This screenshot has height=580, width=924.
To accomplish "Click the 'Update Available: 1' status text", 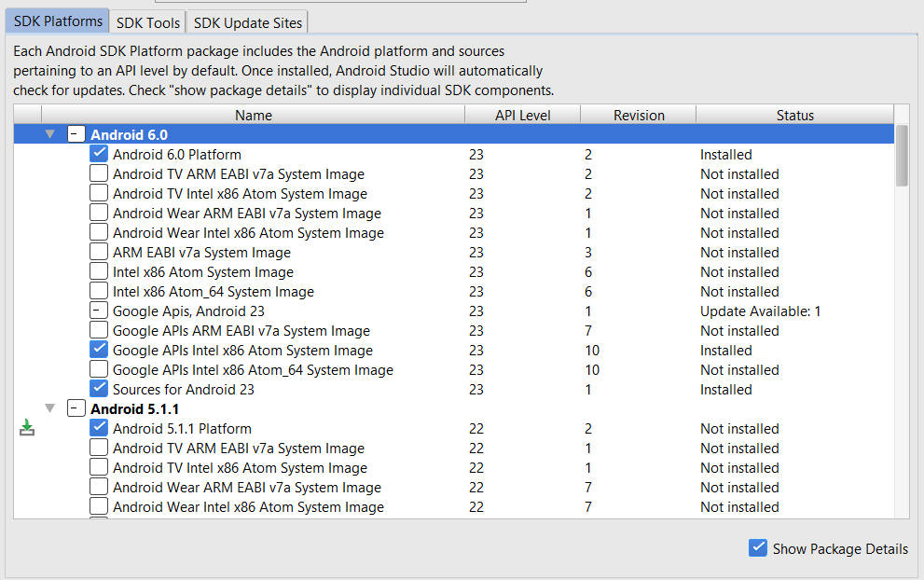I will click(x=760, y=311).
